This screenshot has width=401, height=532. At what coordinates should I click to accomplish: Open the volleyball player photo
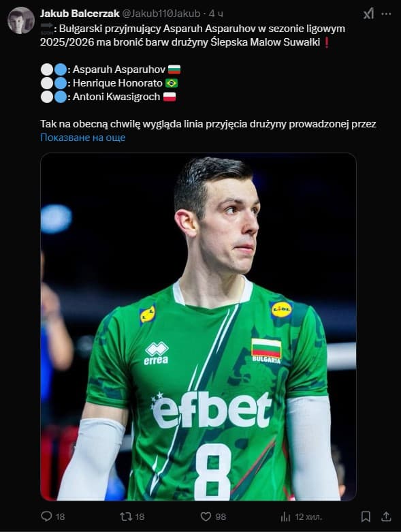pyautogui.click(x=198, y=327)
